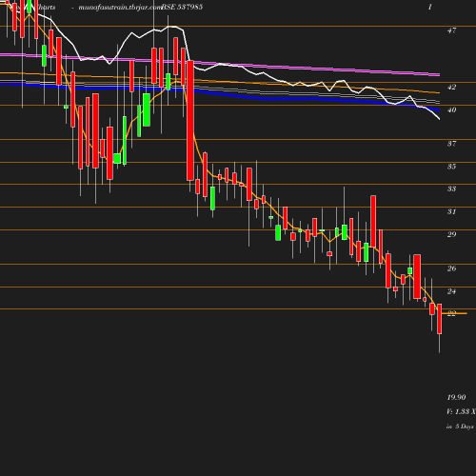Image resolution: width=476 pixels, height=476 pixels.
Task: Select the 47 price axis label
Action: coord(451,30)
